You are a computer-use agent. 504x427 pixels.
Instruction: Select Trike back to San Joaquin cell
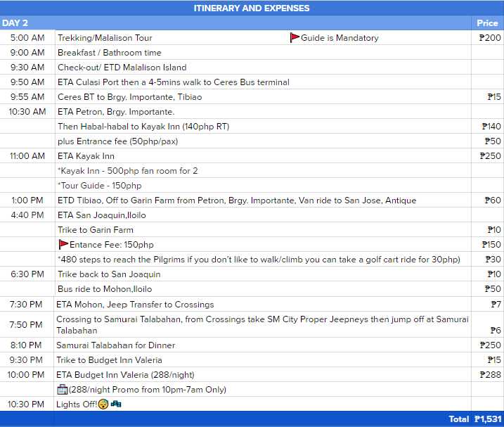pyautogui.click(x=263, y=274)
